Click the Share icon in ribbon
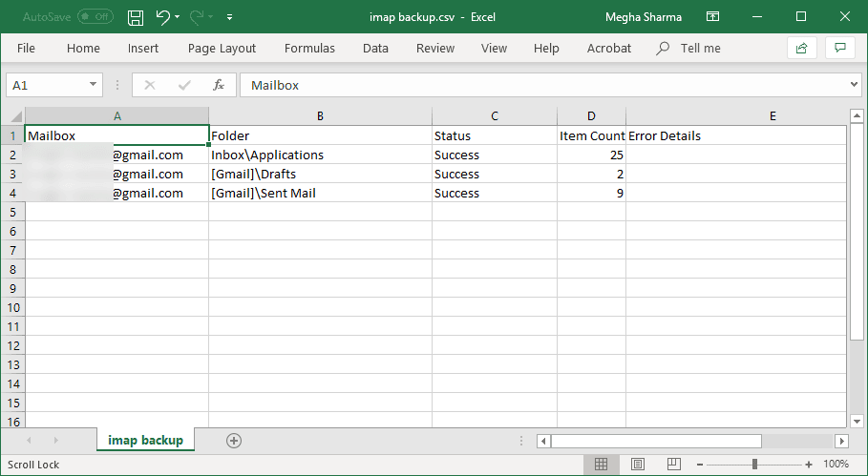 [x=801, y=48]
